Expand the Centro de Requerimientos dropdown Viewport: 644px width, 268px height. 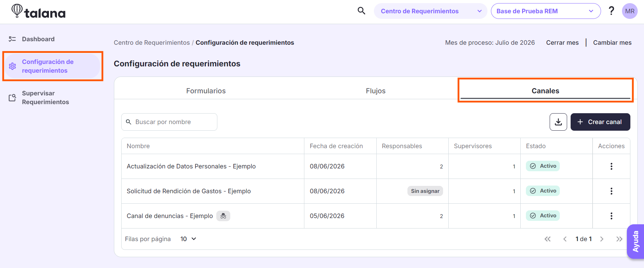tap(430, 11)
